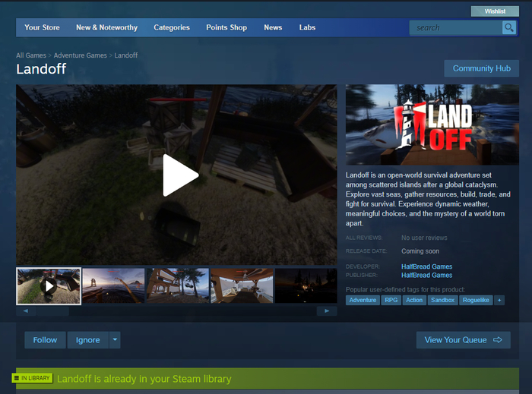
Task: Open the Ignore dropdown arrow
Action: tap(115, 340)
